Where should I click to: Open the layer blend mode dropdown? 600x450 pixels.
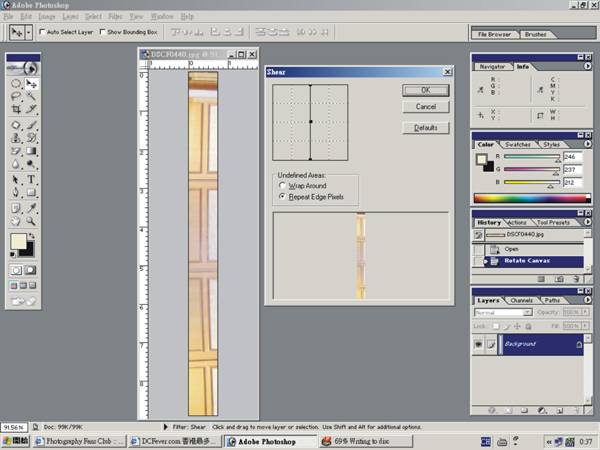499,312
